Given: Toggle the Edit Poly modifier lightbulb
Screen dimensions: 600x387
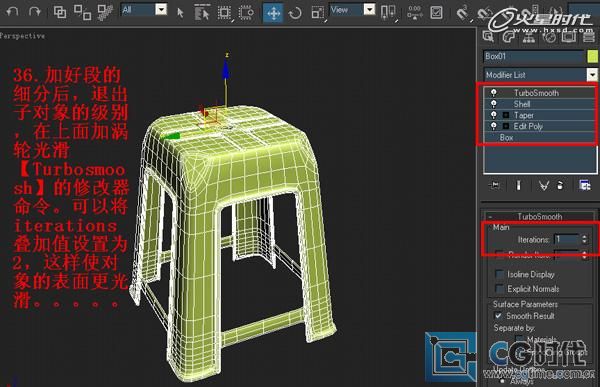Looking at the screenshot, I should 494,126.
